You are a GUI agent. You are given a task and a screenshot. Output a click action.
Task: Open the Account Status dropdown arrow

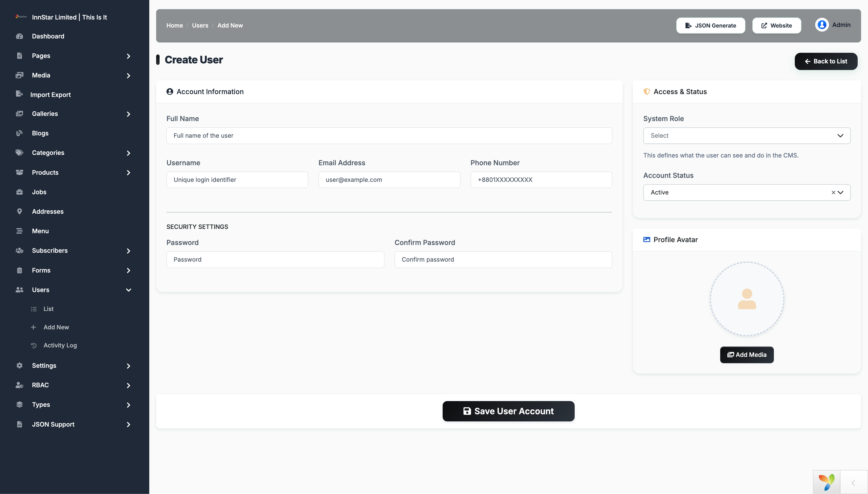840,192
